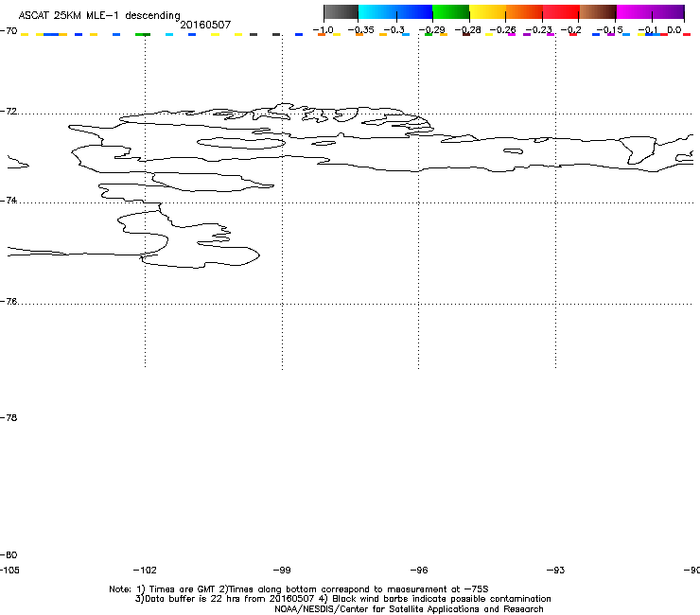Choose the magenta segment of the color bar
The image size is (700, 615).
coord(635,12)
